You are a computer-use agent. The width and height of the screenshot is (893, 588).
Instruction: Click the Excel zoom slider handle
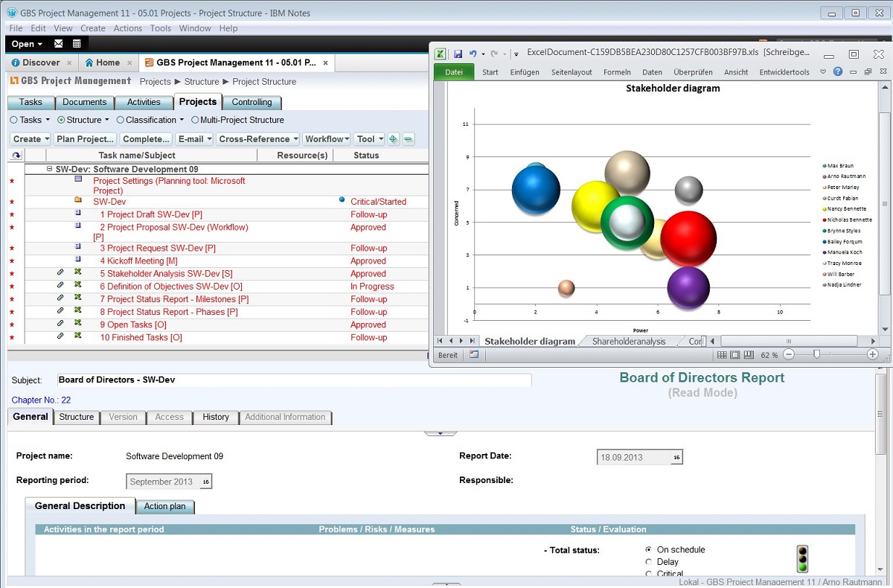point(816,355)
